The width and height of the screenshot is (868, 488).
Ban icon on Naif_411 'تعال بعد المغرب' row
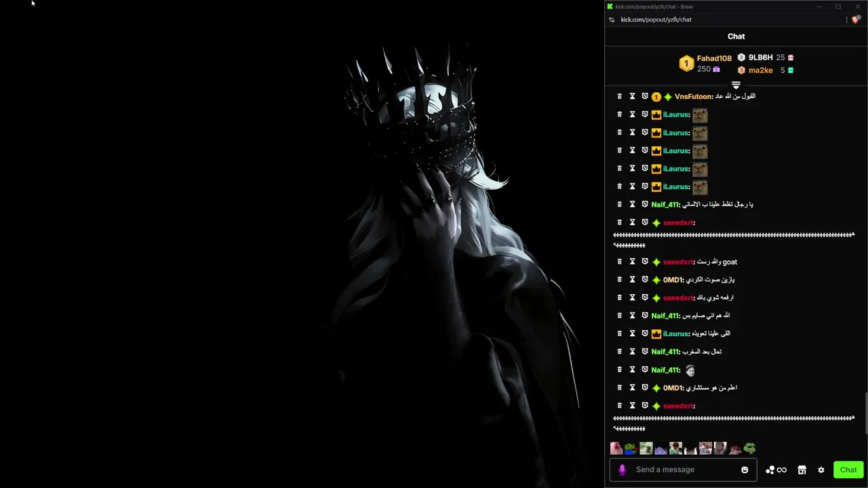point(645,352)
